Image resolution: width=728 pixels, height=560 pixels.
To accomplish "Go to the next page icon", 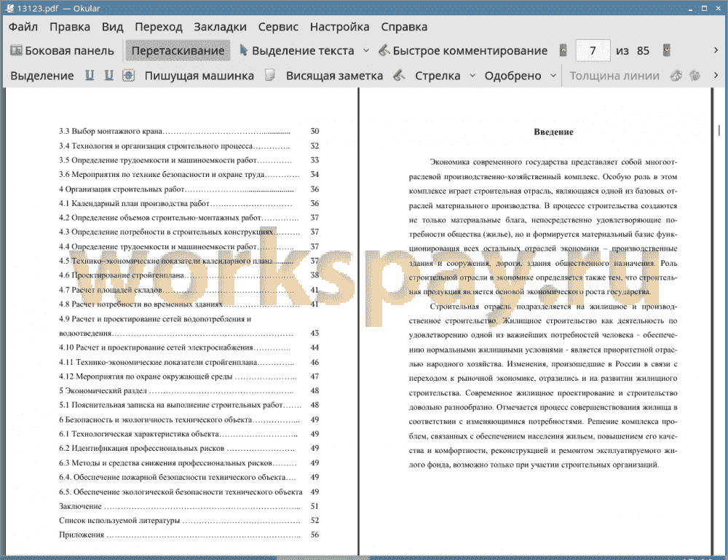I will point(667,50).
